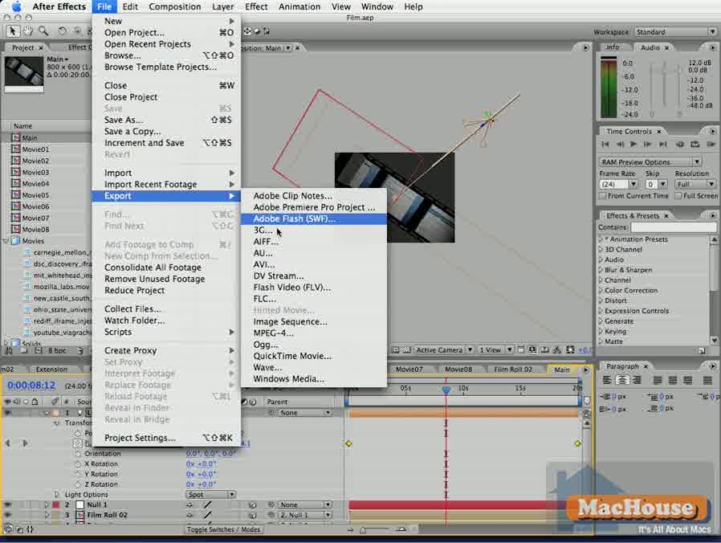The image size is (721, 543).
Task: Toggle audio mute in Time Controls
Action: (x=680, y=144)
